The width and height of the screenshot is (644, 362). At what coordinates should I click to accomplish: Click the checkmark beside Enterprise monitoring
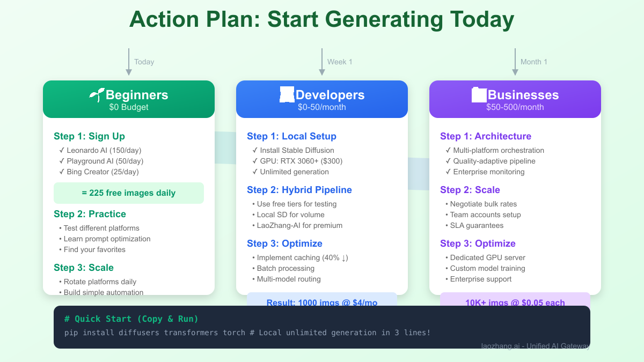pyautogui.click(x=448, y=172)
